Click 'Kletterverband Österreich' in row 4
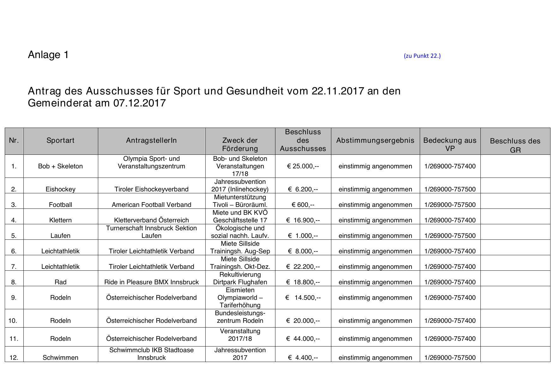 [x=151, y=220]
